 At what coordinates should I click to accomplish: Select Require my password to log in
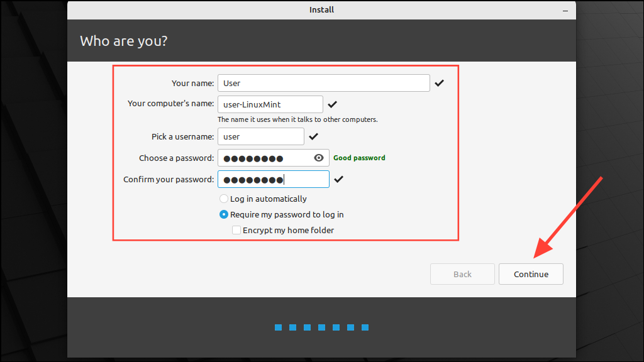click(224, 214)
